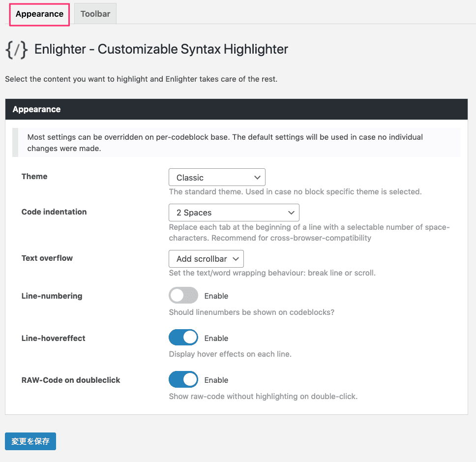Click the Line-hovereffect label

point(54,338)
